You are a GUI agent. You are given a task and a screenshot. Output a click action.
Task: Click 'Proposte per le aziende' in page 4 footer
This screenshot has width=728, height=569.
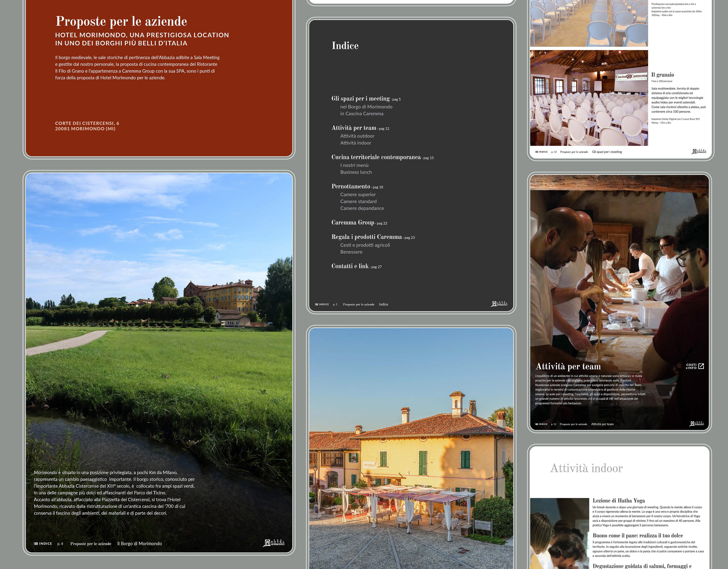pos(91,544)
